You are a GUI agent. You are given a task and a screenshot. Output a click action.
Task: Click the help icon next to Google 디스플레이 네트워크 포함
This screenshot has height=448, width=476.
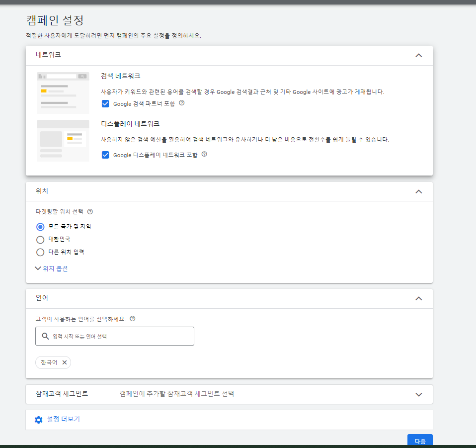[x=204, y=155]
